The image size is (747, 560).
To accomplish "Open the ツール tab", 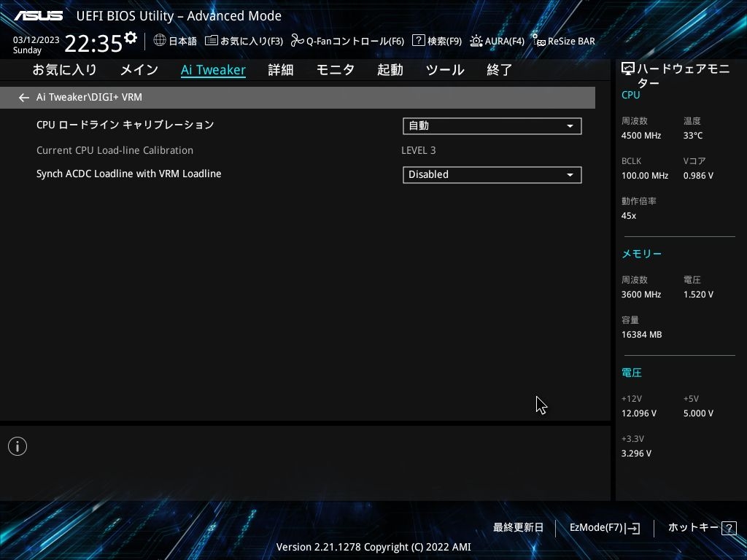I will coord(445,70).
